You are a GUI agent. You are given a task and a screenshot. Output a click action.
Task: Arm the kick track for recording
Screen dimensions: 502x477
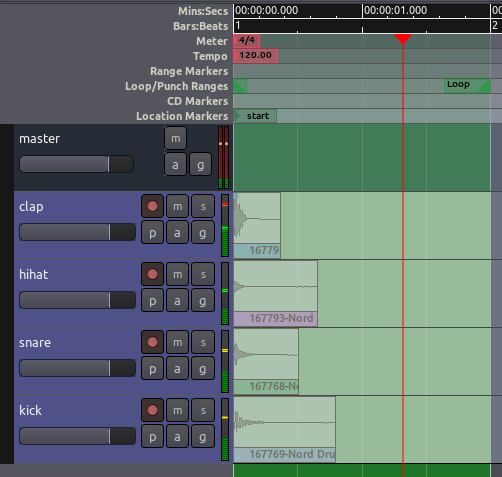pos(152,410)
